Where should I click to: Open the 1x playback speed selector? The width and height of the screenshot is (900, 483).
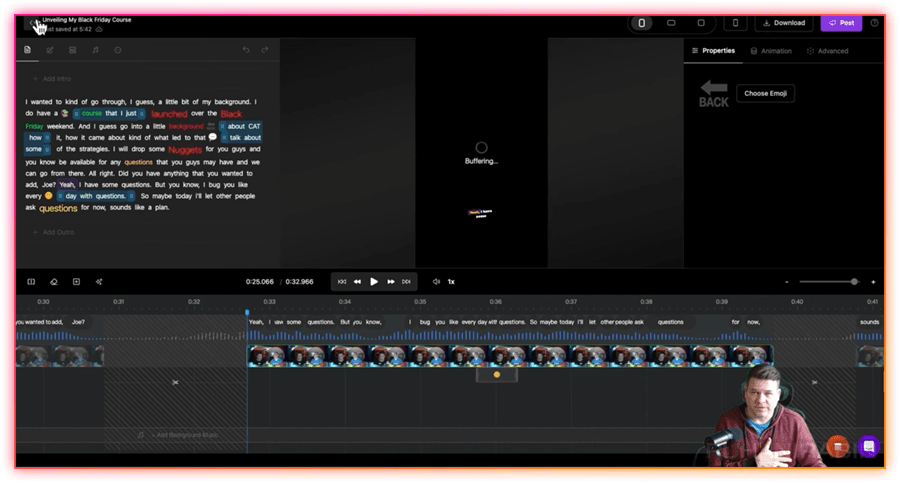pyautogui.click(x=451, y=282)
